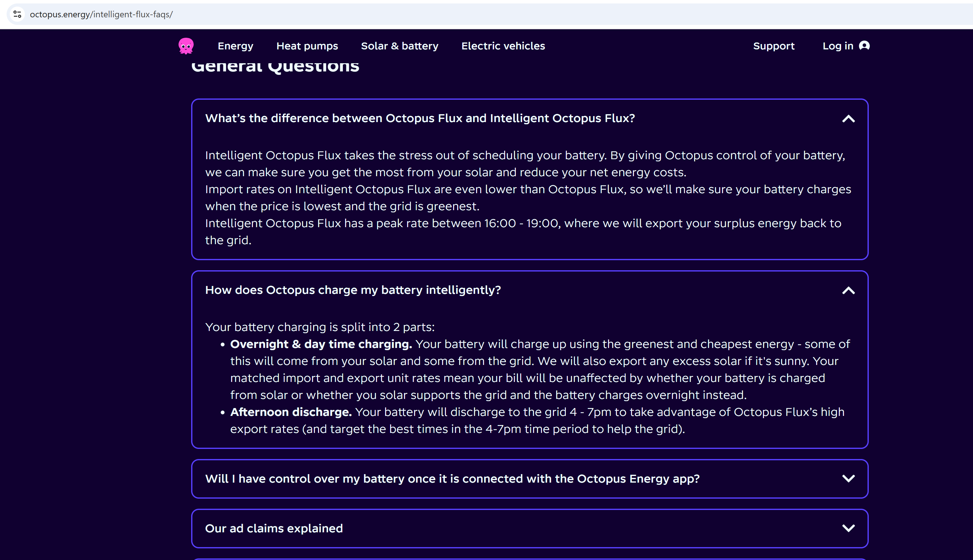The image size is (973, 560).
Task: Go to the Support page
Action: 774,46
